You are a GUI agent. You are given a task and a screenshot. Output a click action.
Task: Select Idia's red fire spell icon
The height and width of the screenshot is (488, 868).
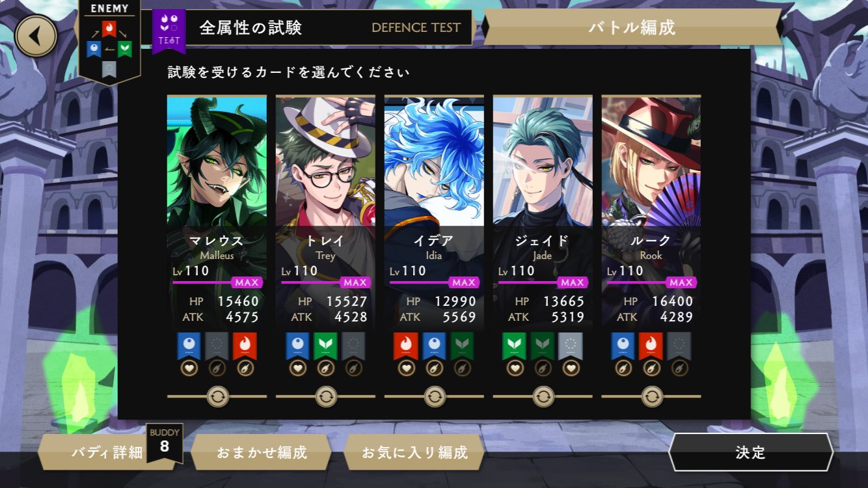(406, 346)
